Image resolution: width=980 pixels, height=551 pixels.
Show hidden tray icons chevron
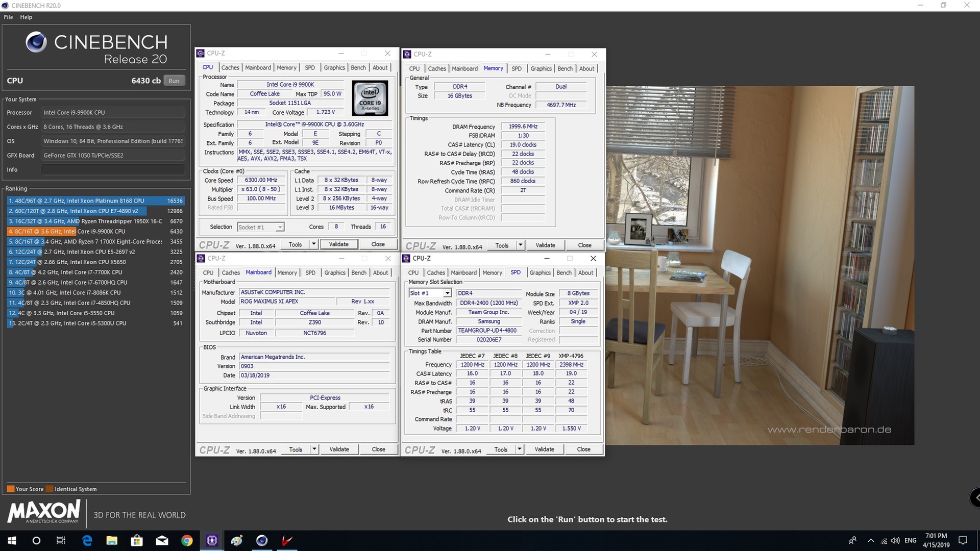click(x=871, y=540)
